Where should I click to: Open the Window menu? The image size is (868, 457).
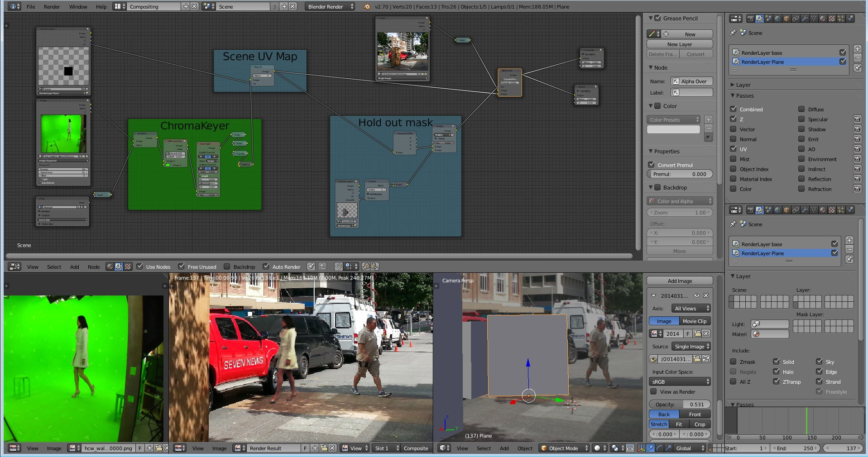coord(78,6)
